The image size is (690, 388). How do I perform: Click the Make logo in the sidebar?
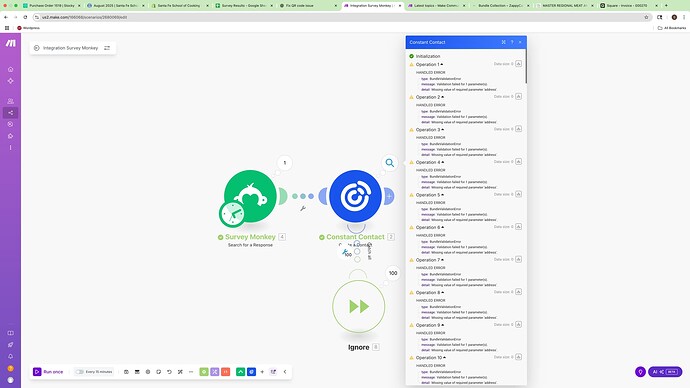(x=11, y=43)
